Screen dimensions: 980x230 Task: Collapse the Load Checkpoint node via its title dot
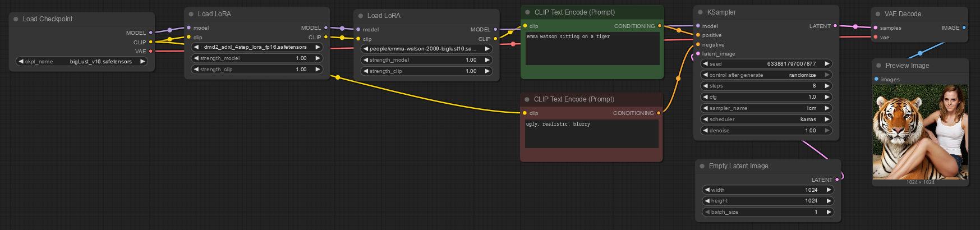15,19
